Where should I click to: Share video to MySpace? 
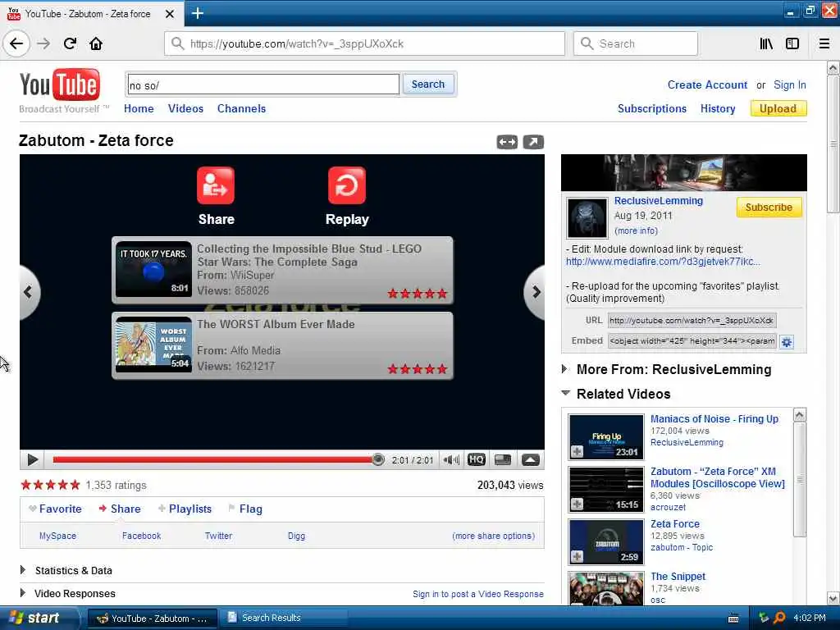(58, 536)
